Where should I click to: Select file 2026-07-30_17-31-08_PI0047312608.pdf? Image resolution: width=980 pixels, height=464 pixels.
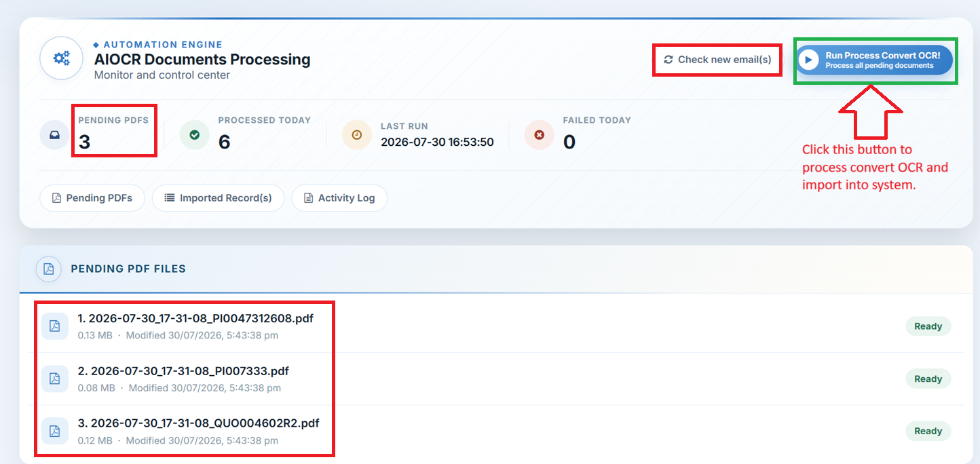(x=195, y=318)
